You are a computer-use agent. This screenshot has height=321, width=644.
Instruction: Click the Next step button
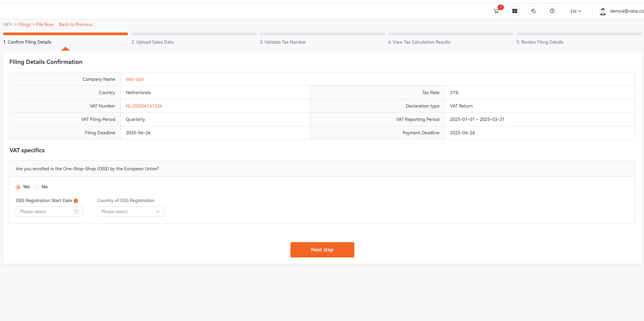322,250
